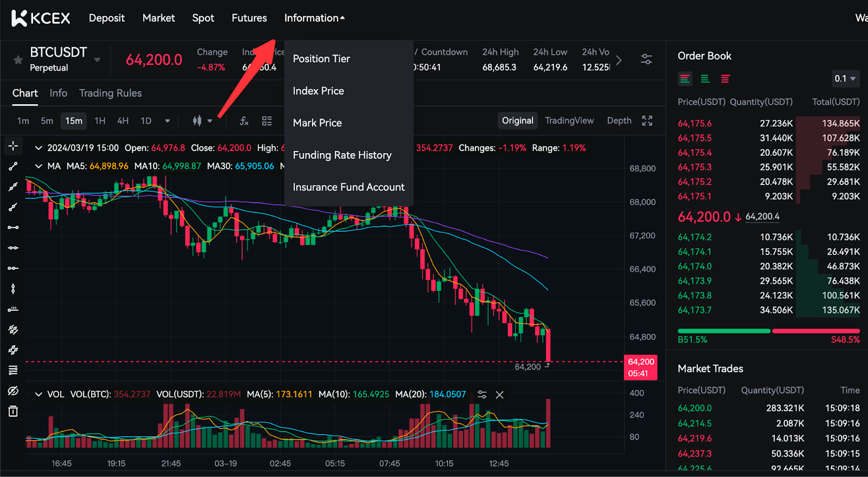Expand chart to fullscreen
This screenshot has height=477, width=868.
647,120
